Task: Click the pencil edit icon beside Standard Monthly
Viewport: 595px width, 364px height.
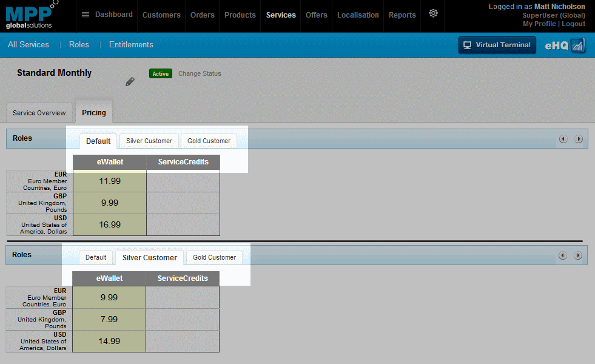Action: (x=130, y=82)
